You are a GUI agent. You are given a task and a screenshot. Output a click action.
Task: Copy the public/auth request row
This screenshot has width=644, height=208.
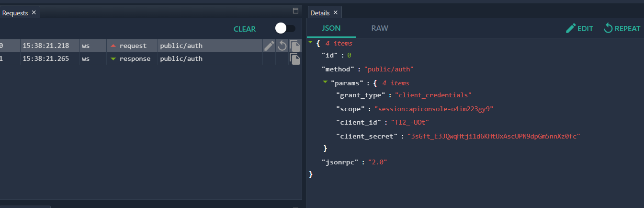[295, 46]
